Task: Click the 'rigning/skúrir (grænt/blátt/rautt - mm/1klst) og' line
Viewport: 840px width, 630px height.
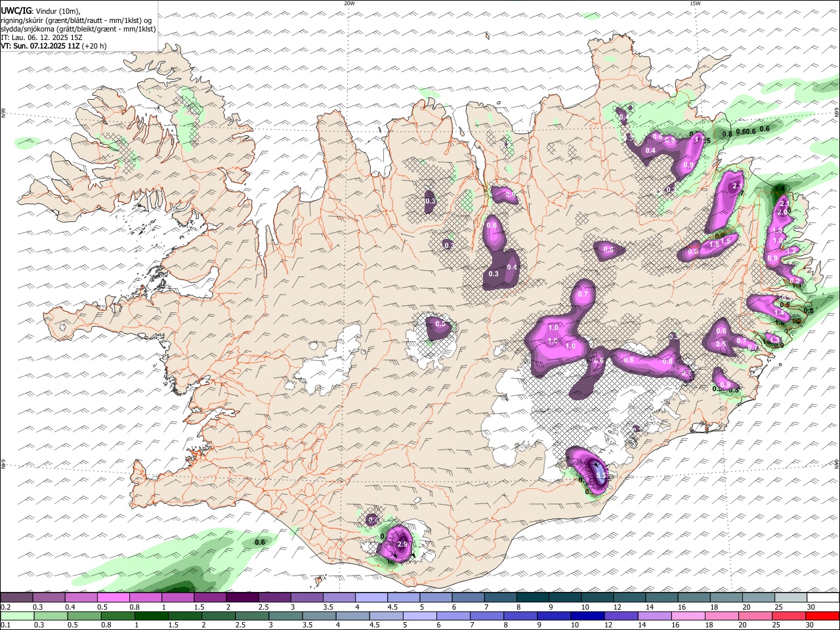Action: pyautogui.click(x=76, y=20)
